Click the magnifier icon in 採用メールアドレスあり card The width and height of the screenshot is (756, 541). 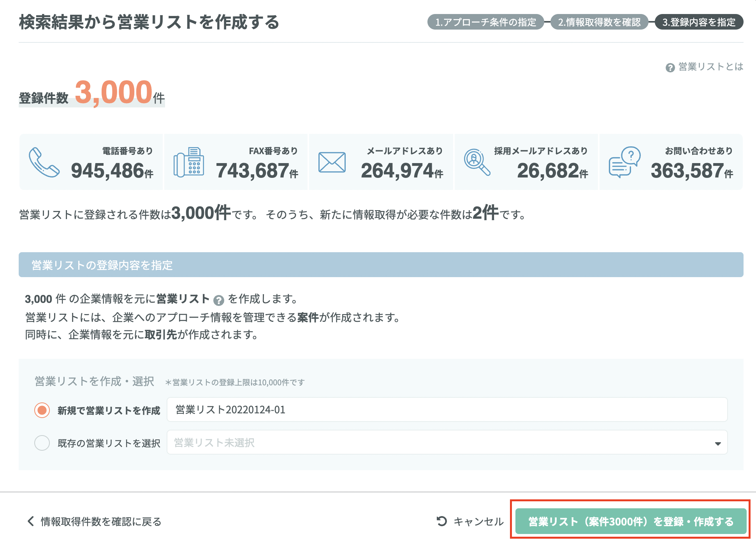[x=477, y=162]
